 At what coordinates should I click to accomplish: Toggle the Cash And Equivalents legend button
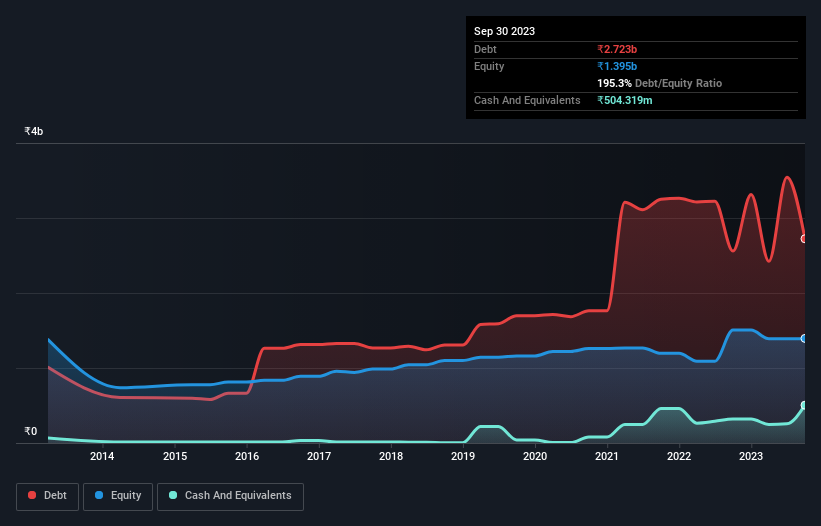coord(230,496)
